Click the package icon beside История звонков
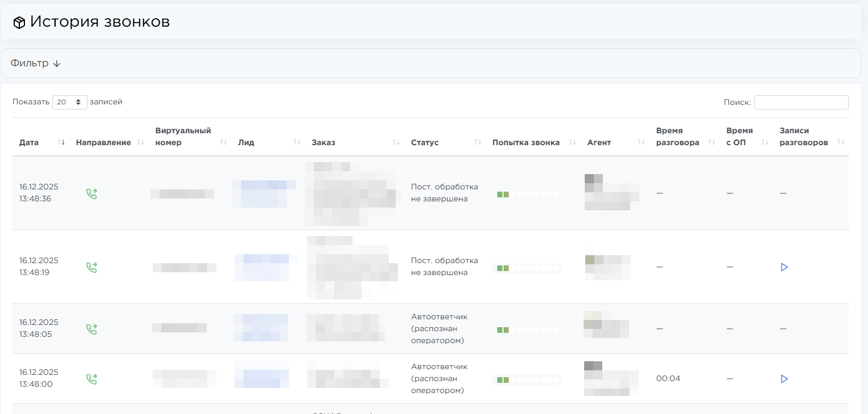The image size is (868, 414). pyautogui.click(x=19, y=23)
